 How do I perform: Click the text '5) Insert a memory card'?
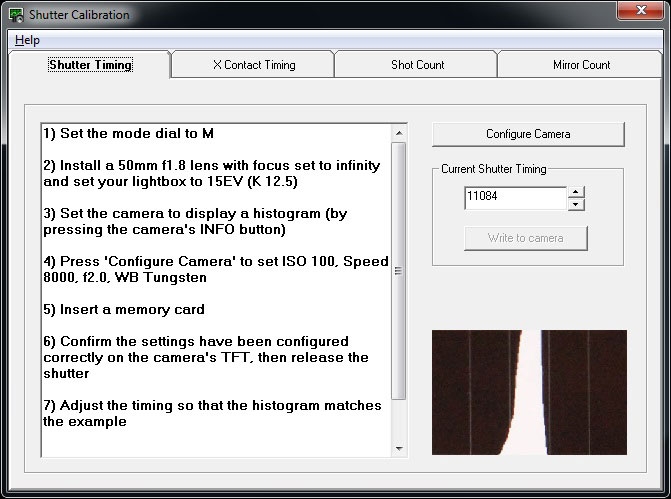(124, 309)
